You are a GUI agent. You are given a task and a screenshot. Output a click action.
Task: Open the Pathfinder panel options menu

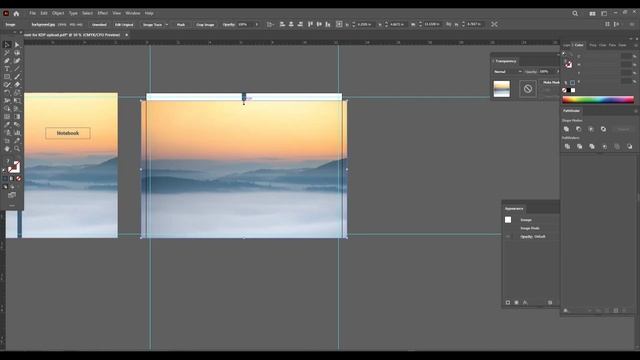pos(636,111)
